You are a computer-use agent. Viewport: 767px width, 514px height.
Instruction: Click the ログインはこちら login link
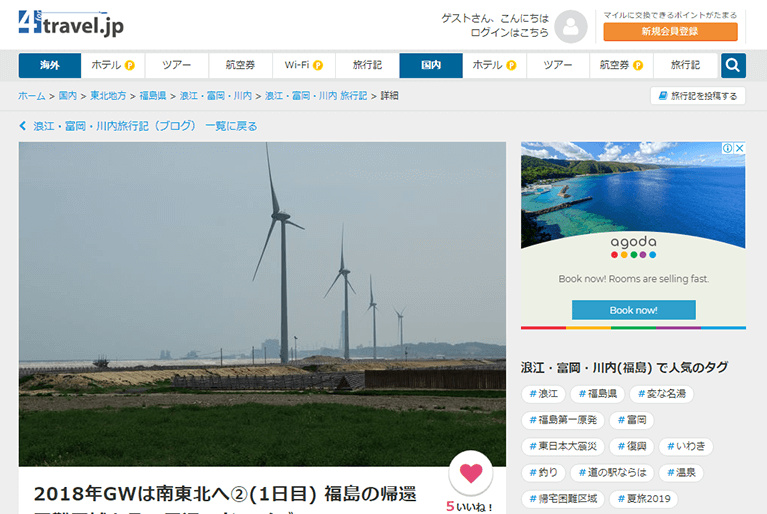pyautogui.click(x=509, y=32)
